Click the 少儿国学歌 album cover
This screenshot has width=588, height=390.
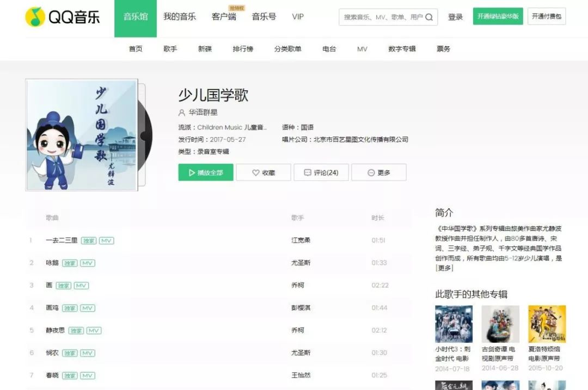[82, 135]
